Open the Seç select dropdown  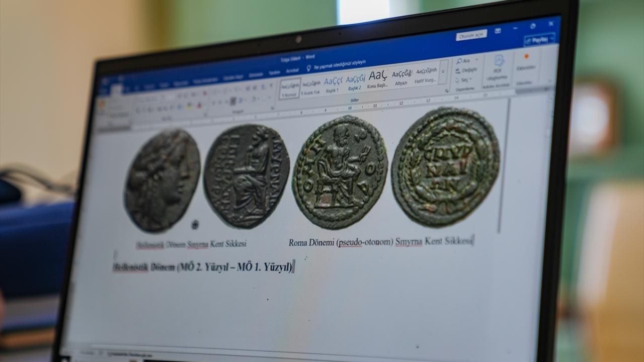tap(463, 80)
